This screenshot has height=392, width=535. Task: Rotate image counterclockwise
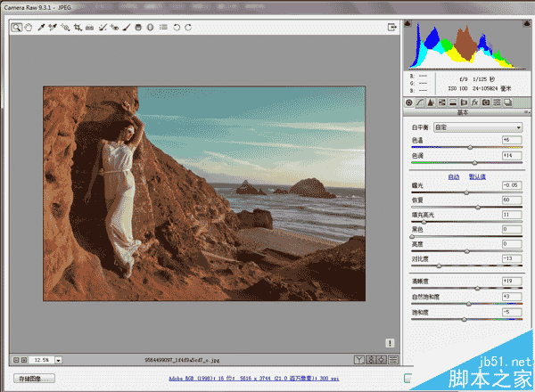tap(176, 28)
